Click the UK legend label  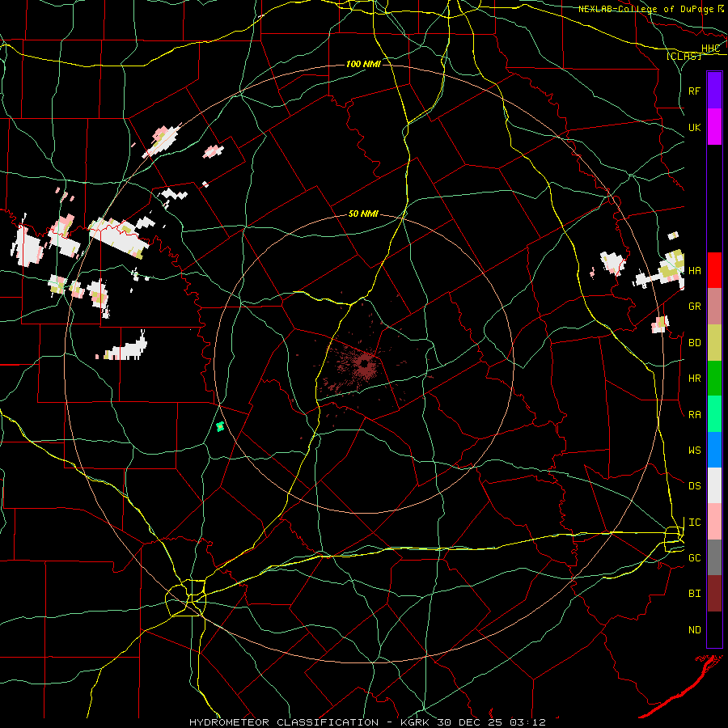694,127
